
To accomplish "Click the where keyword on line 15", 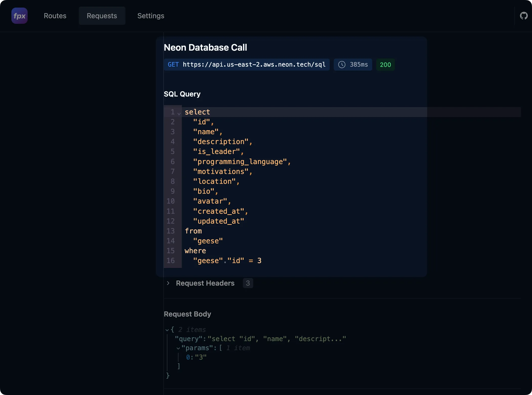I will click(x=195, y=251).
